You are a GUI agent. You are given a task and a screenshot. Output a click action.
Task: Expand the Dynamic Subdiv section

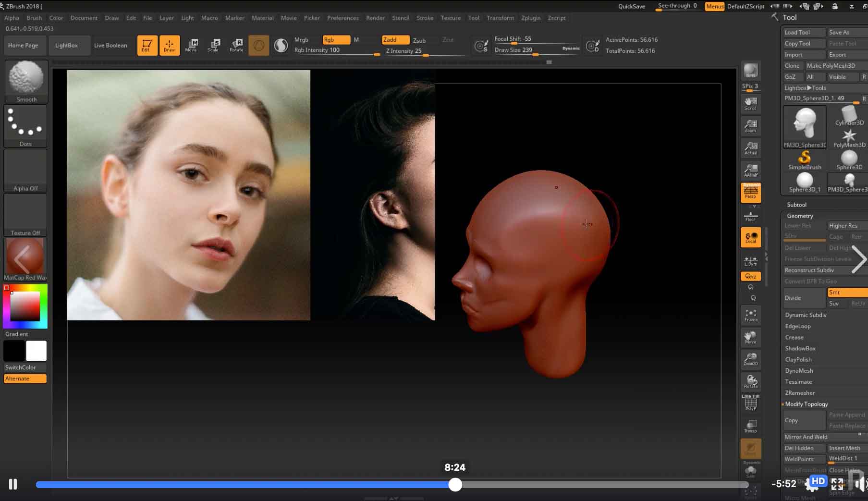pos(806,315)
